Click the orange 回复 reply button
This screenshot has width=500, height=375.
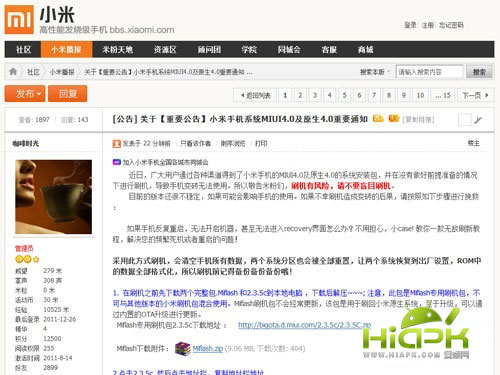click(68, 94)
